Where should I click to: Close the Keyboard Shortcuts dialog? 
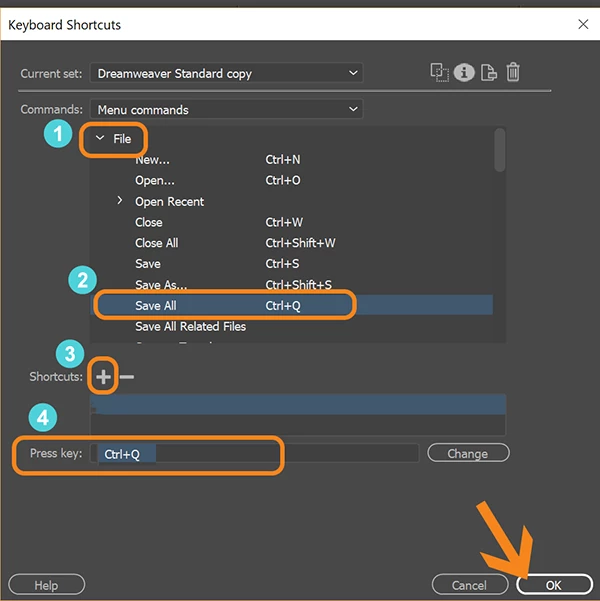click(583, 24)
